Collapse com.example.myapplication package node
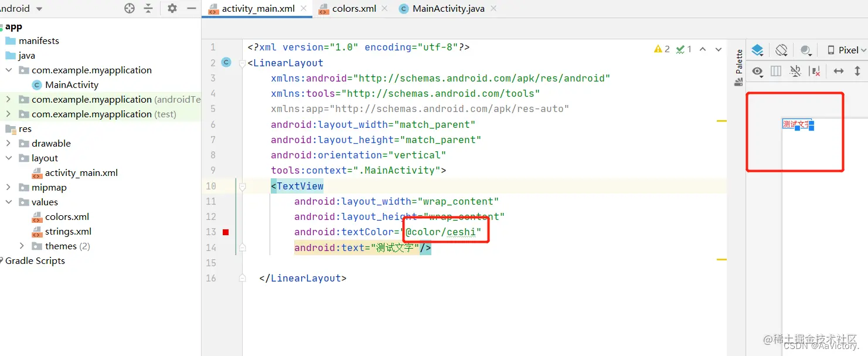The image size is (868, 356). [9, 70]
